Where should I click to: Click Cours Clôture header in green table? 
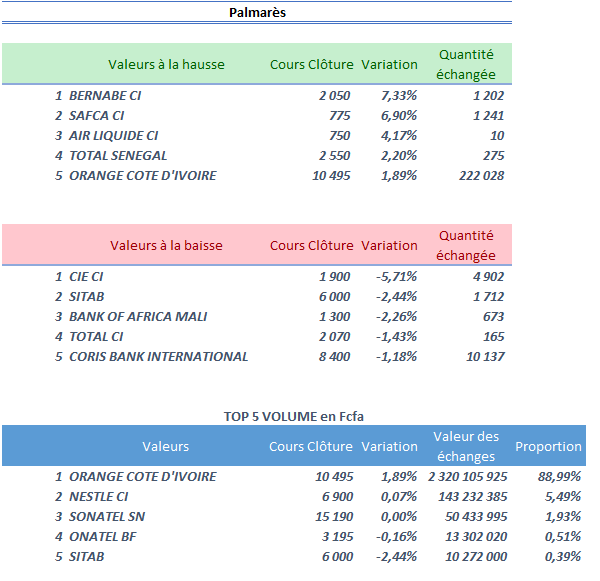(x=311, y=64)
